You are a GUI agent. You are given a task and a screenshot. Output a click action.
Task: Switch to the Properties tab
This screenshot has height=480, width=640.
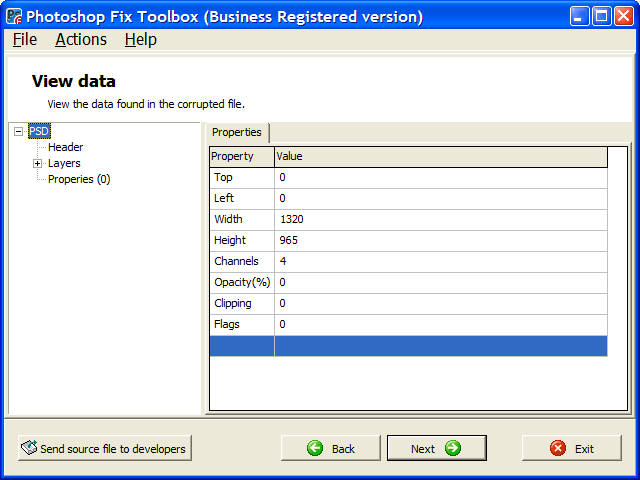237,132
